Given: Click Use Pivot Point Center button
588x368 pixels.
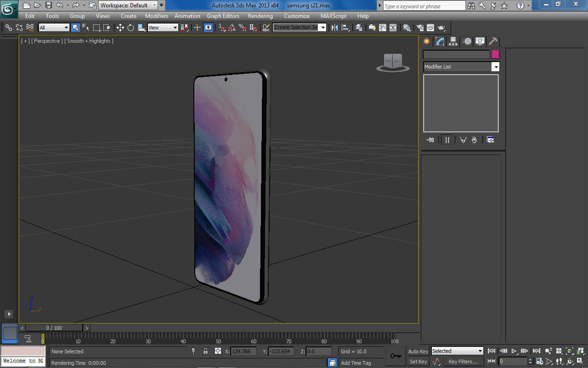Looking at the screenshot, I should pos(185,28).
